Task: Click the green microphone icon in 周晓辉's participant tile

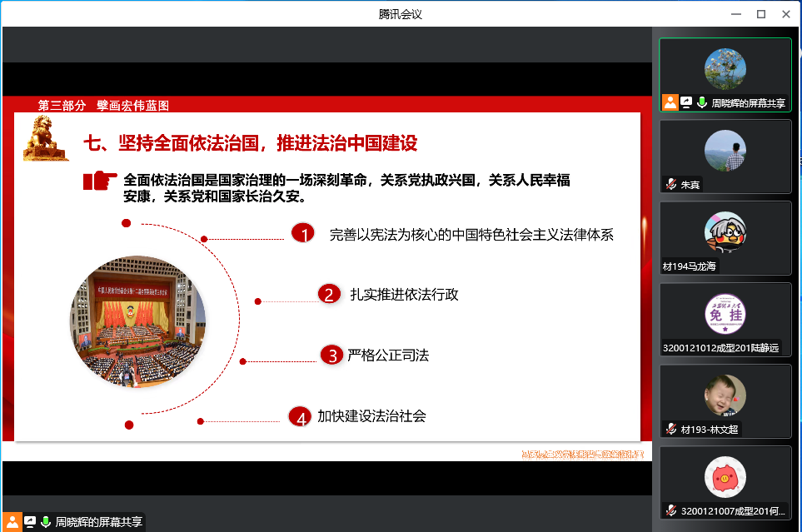Action: (702, 102)
